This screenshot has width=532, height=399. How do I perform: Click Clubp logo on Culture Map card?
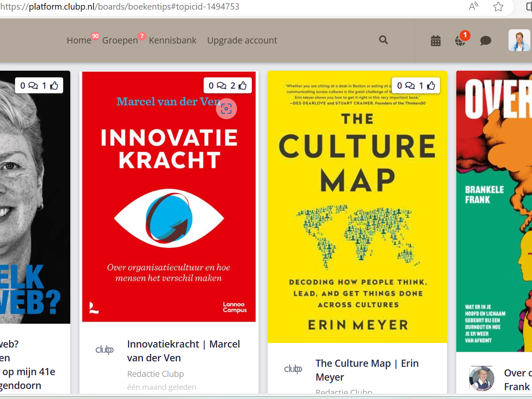pos(293,369)
